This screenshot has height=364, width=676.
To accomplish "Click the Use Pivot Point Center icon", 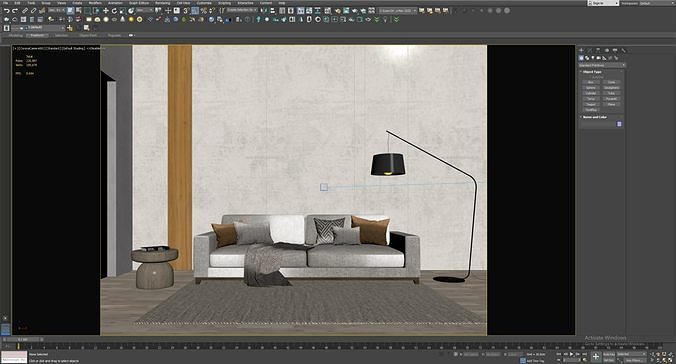I will (158, 10).
